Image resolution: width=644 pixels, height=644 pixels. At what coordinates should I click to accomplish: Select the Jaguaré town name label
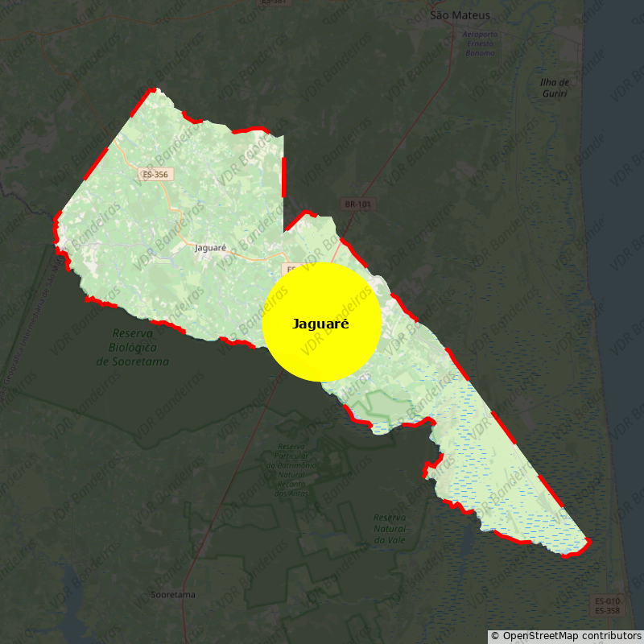point(211,248)
